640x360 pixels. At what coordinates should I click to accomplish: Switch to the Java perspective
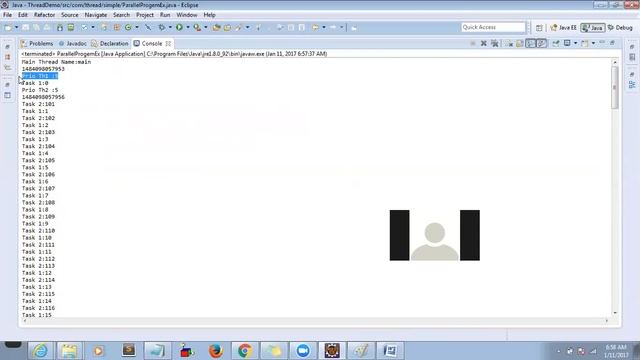[x=593, y=28]
